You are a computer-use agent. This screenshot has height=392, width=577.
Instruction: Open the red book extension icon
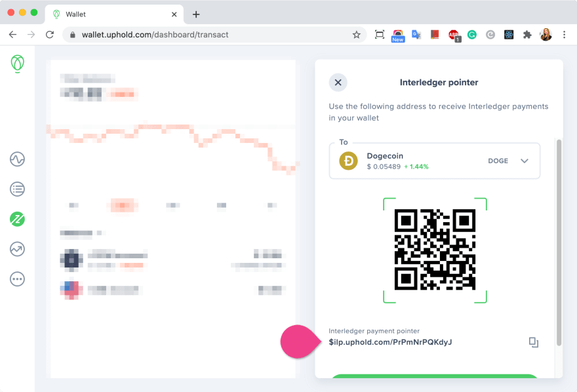pyautogui.click(x=435, y=35)
